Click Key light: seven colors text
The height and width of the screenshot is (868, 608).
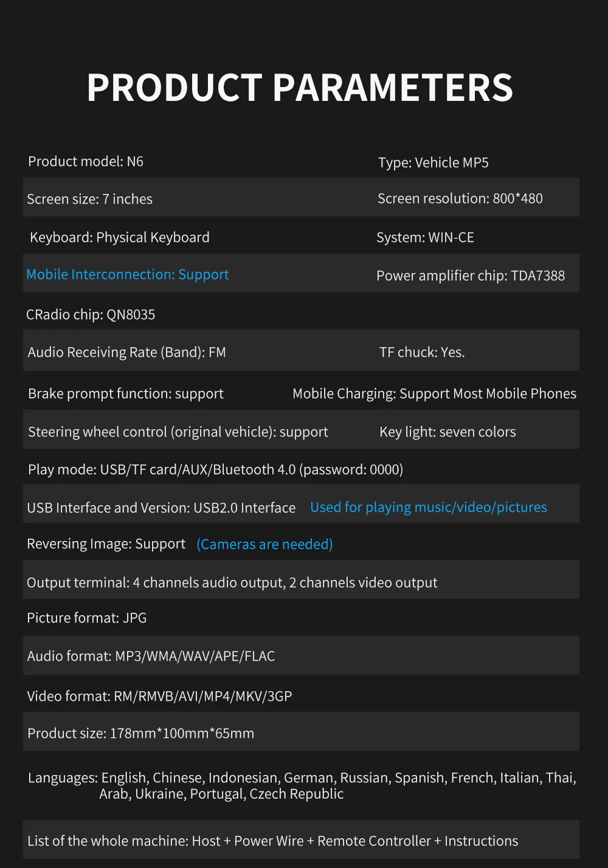(447, 432)
